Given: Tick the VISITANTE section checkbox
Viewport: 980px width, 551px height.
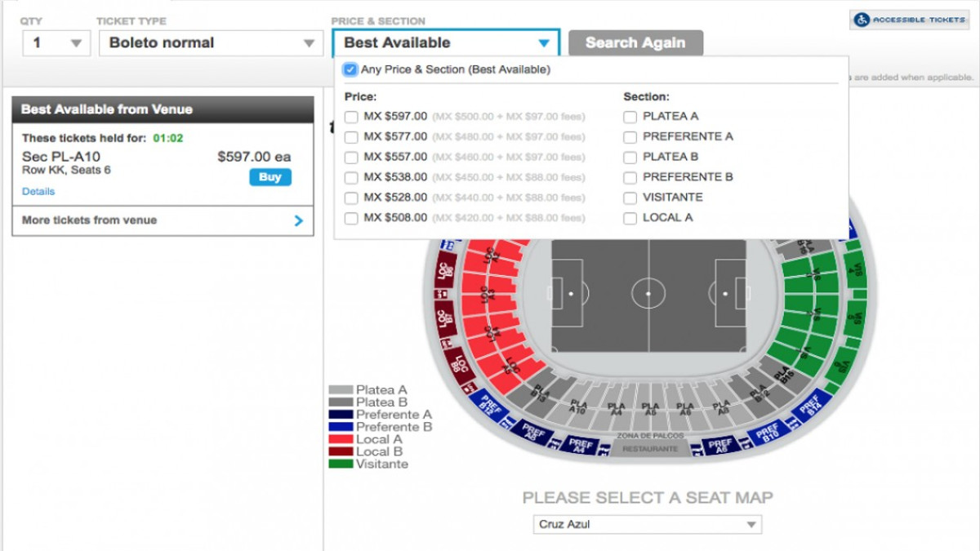Looking at the screenshot, I should (630, 198).
